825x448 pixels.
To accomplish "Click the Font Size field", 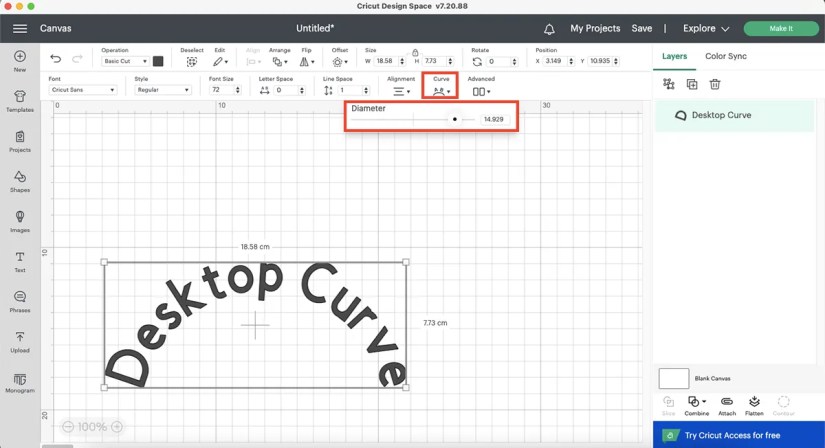I will 221,90.
